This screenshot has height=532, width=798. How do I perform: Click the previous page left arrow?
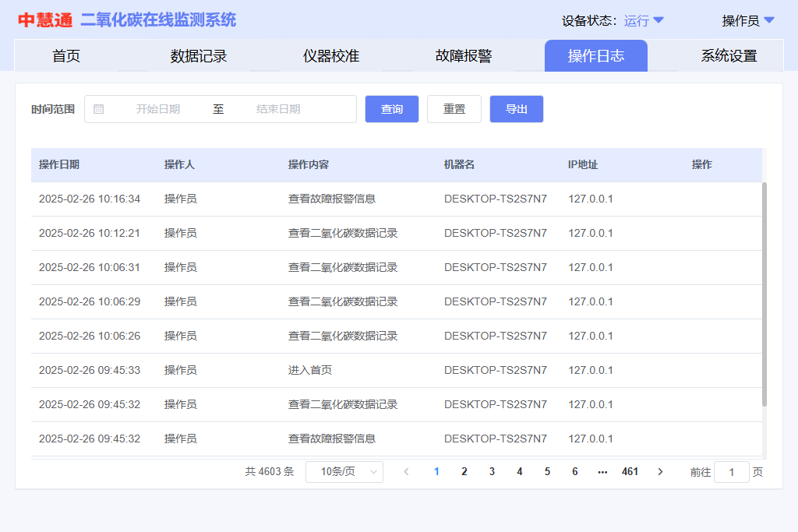pyautogui.click(x=406, y=471)
